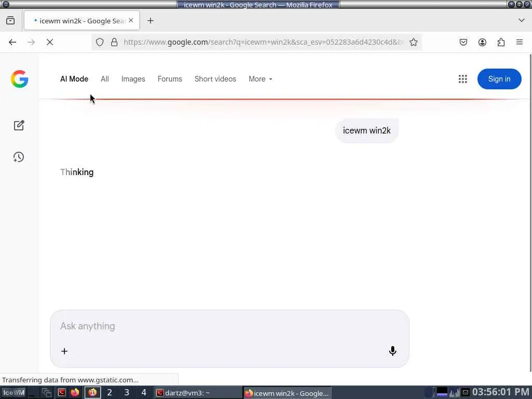Open the Google apps grid
The image size is (532, 399).
463,79
